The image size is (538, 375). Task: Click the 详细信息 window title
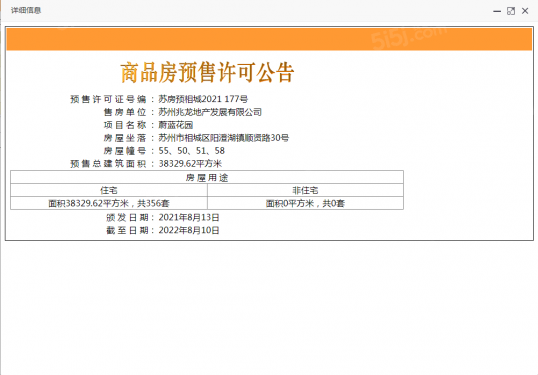pyautogui.click(x=26, y=10)
